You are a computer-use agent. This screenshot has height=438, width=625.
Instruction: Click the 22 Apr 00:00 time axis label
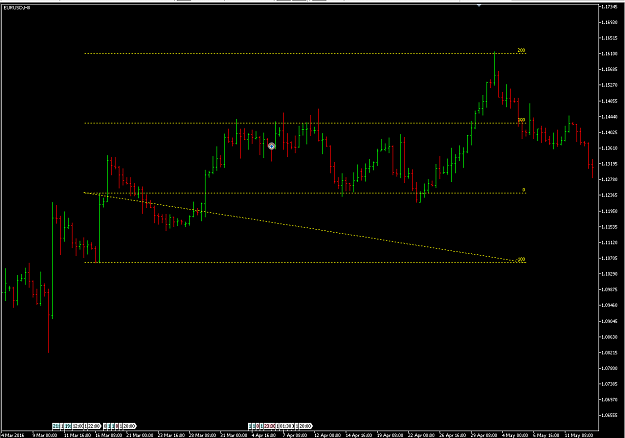[x=421, y=435]
